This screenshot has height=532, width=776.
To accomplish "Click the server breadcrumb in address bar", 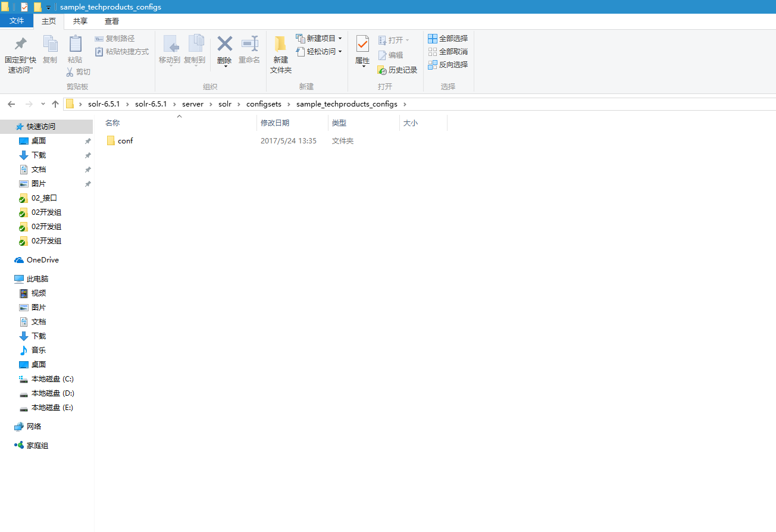I will [193, 104].
